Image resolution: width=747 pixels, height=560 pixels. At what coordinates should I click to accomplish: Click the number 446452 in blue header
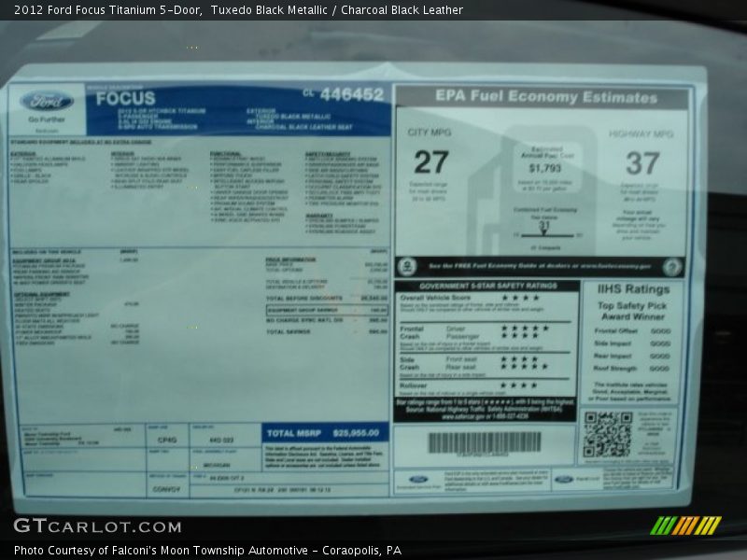click(x=352, y=94)
